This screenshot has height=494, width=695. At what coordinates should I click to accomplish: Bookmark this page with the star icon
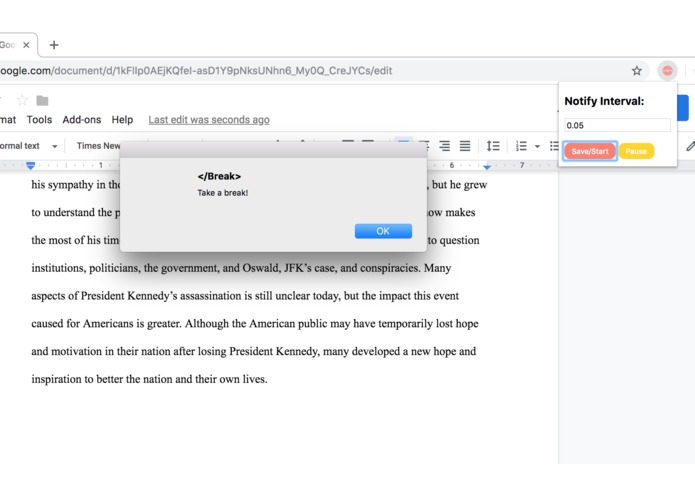[x=636, y=70]
